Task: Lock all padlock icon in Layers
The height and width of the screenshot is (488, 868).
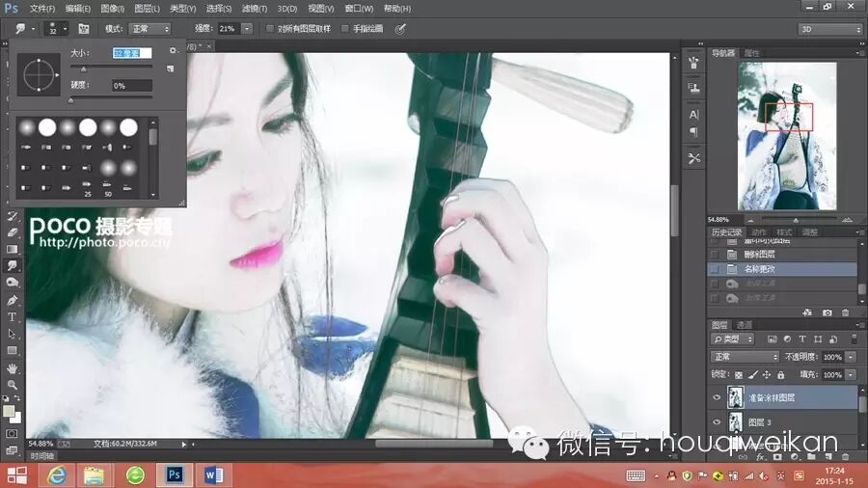Action: coord(780,375)
